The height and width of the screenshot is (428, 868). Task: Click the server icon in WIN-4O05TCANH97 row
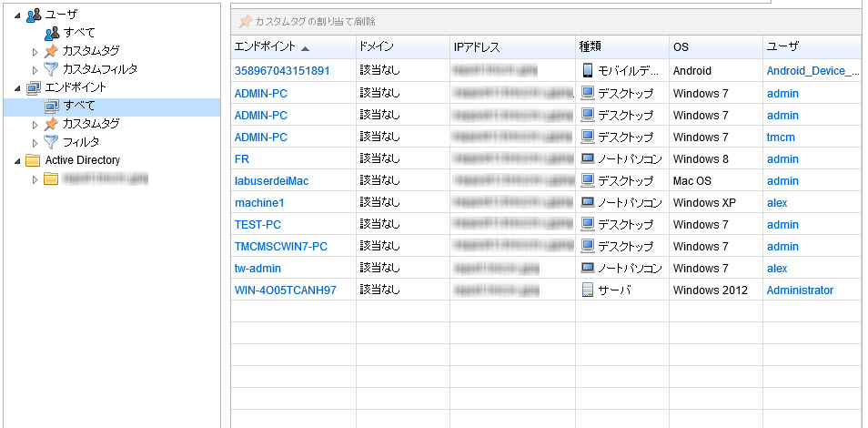tap(587, 290)
